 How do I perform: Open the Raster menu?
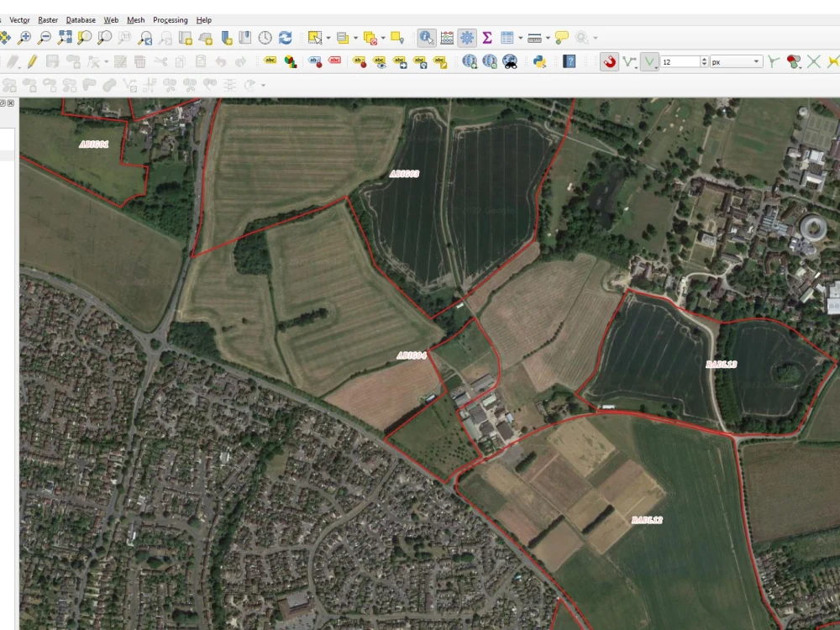pyautogui.click(x=48, y=20)
